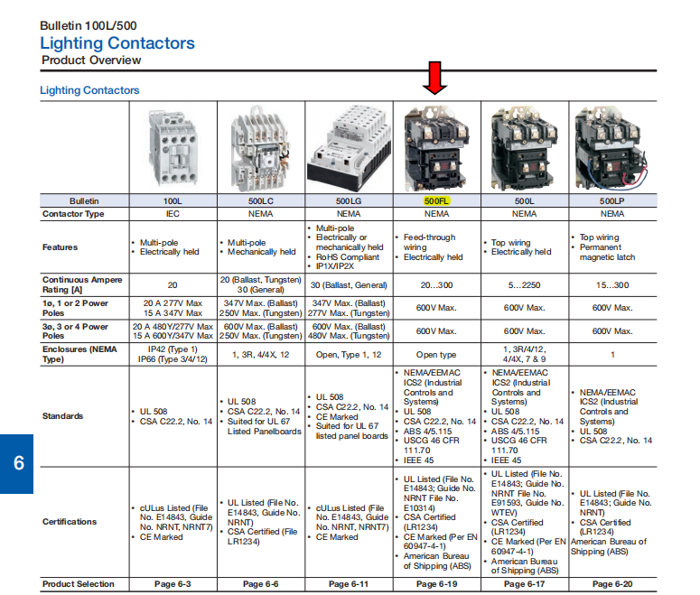Click the '3ø, 3 or 4 Power Poles' label
The height and width of the screenshot is (595, 700).
coord(75,331)
